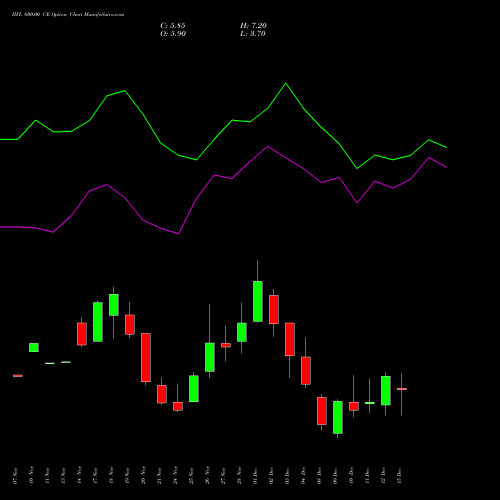Click the close value 'C: 5.85'
Viewport: 500px width, 500px height.
[x=173, y=26]
